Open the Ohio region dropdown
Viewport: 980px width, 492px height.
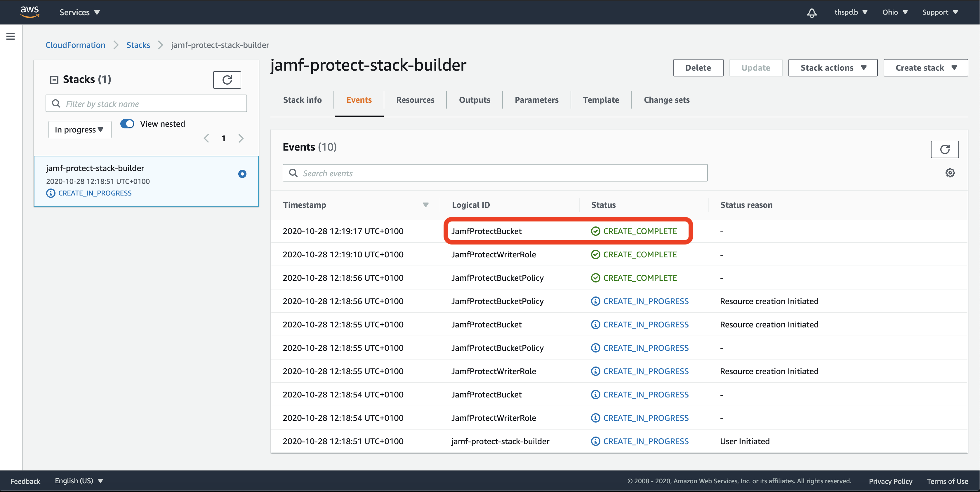tap(895, 12)
